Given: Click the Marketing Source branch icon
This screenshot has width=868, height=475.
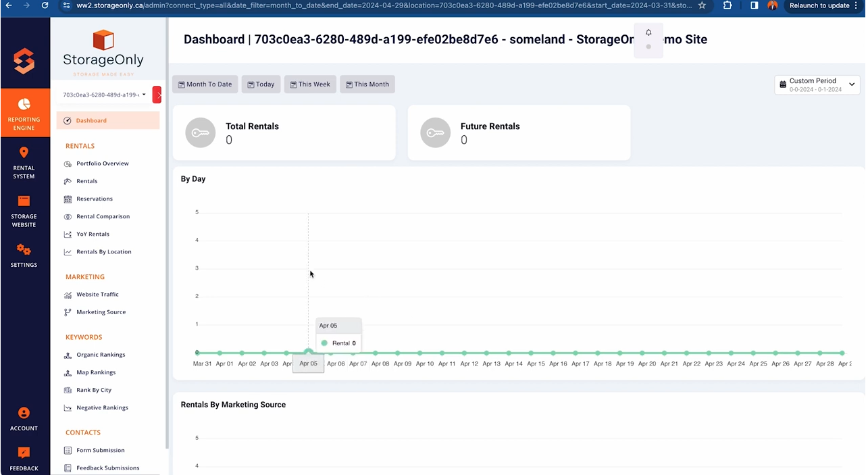Looking at the screenshot, I should (x=68, y=312).
